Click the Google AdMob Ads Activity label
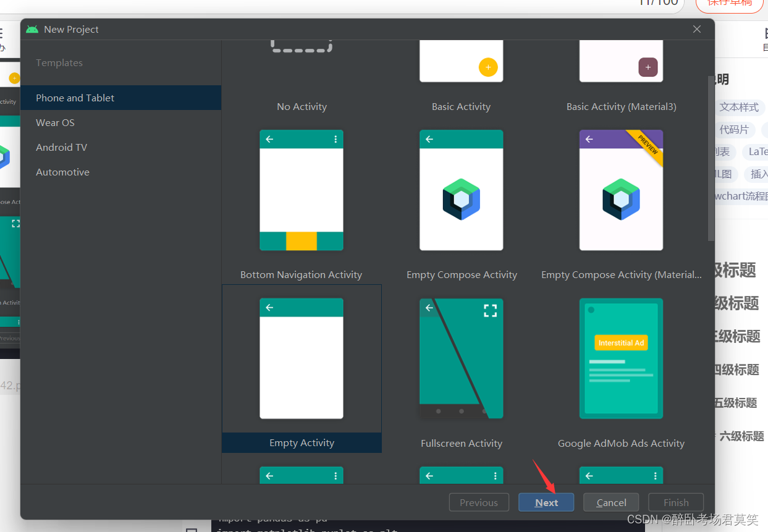Image resolution: width=768 pixels, height=532 pixels. (621, 443)
